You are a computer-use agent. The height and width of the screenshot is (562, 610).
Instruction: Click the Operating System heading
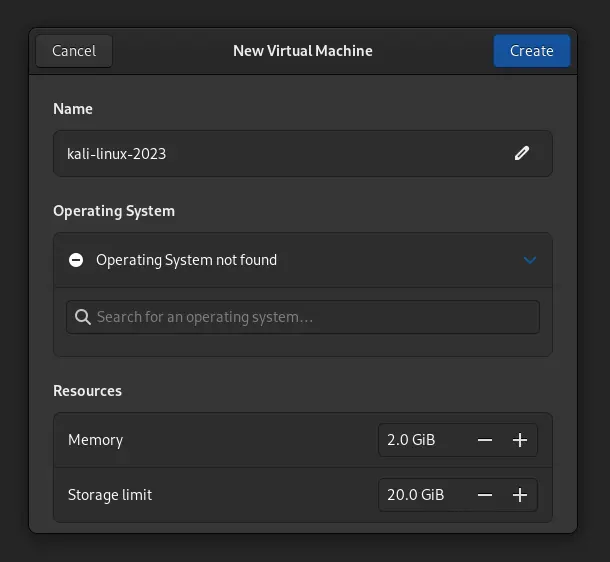pyautogui.click(x=114, y=211)
